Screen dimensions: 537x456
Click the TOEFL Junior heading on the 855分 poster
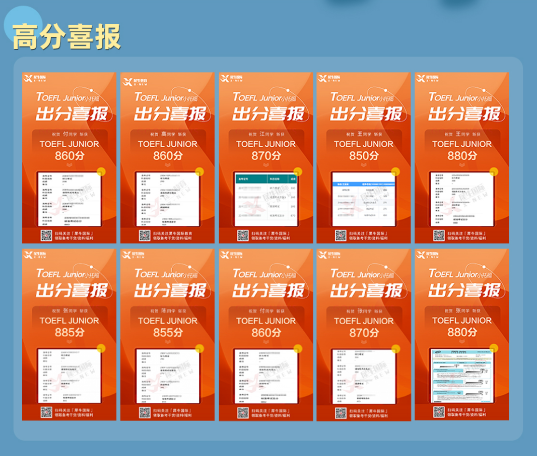(x=166, y=274)
